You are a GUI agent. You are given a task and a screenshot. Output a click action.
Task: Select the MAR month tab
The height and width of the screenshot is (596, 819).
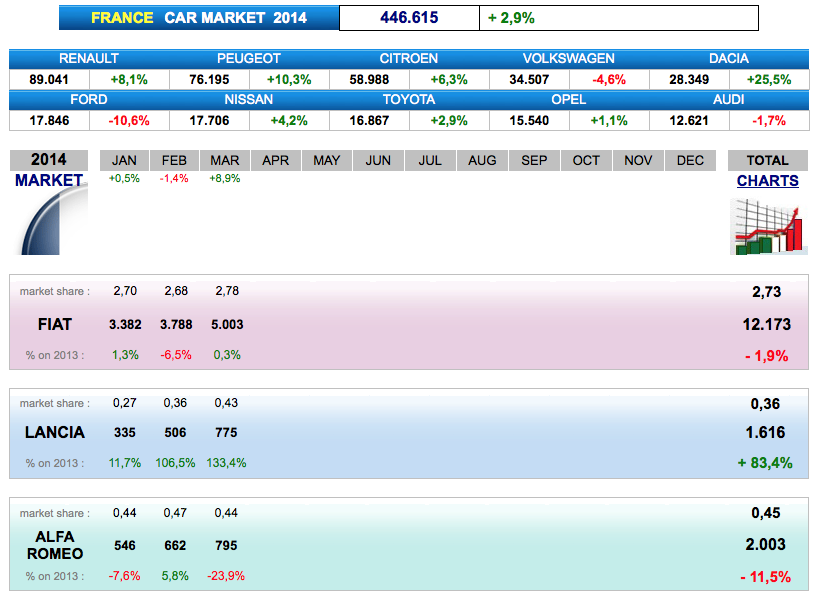pos(225,160)
